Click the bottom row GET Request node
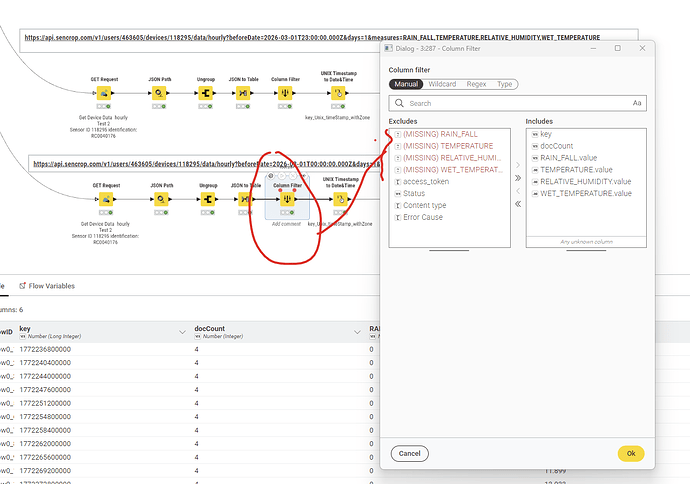 (x=105, y=199)
